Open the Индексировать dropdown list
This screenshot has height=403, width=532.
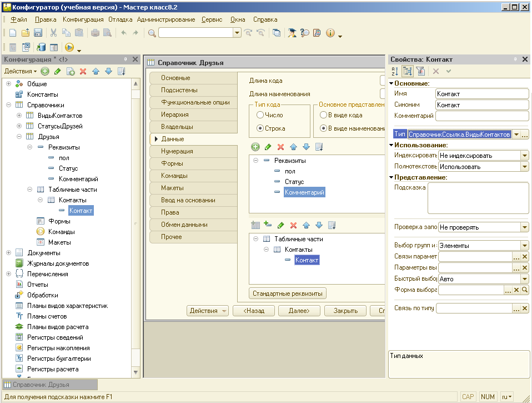pos(524,156)
